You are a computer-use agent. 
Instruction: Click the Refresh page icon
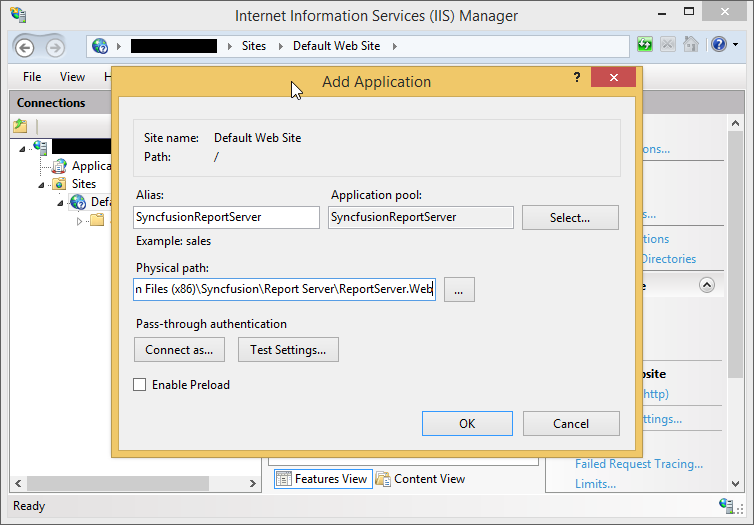point(645,45)
